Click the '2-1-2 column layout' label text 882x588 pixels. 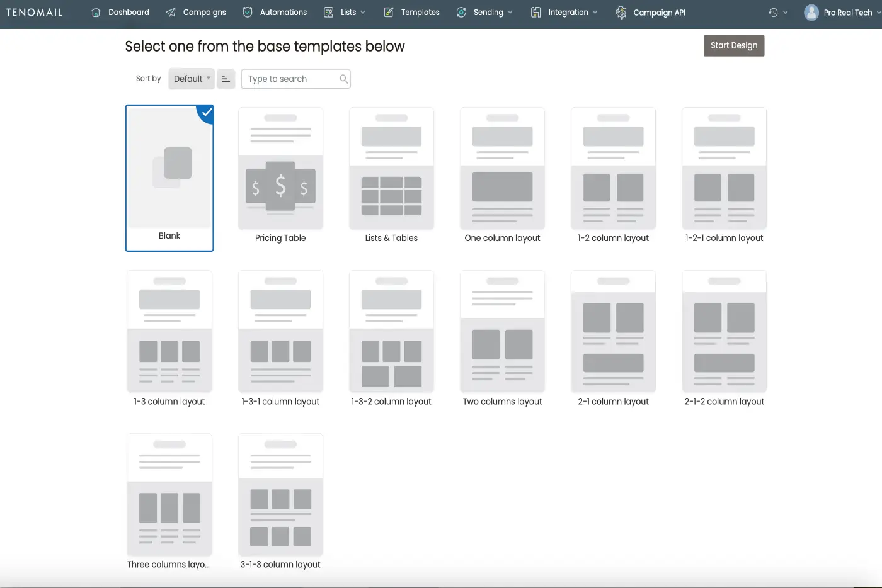[724, 401]
